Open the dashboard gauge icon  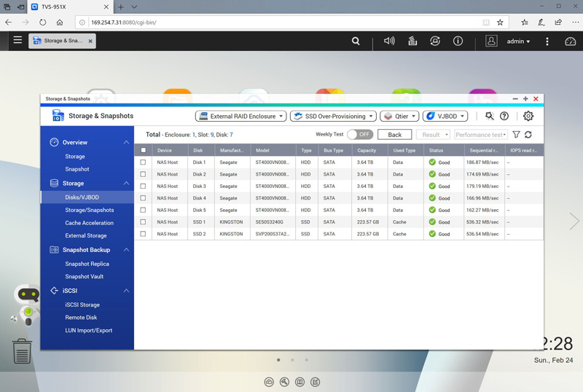pyautogui.click(x=571, y=42)
